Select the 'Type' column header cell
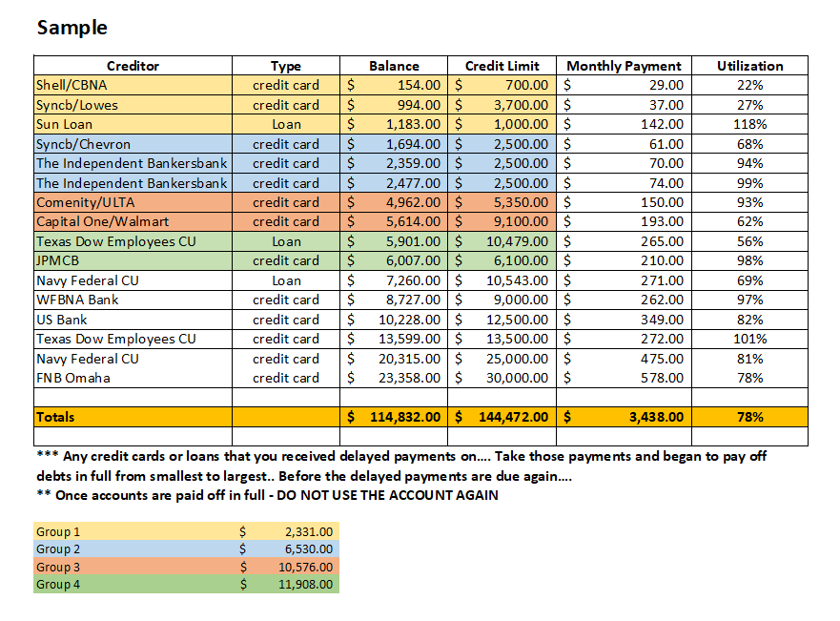Viewport: 840px width, 621px height. coord(285,66)
